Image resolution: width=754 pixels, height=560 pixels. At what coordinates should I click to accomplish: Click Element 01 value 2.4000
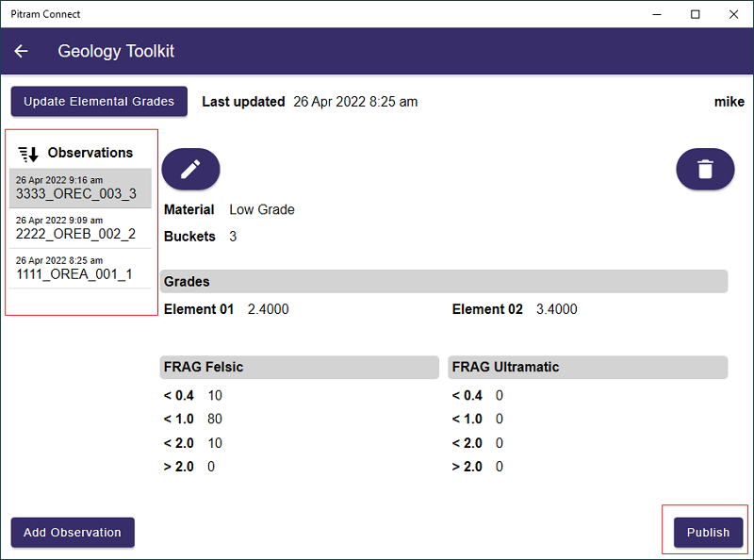click(x=268, y=309)
